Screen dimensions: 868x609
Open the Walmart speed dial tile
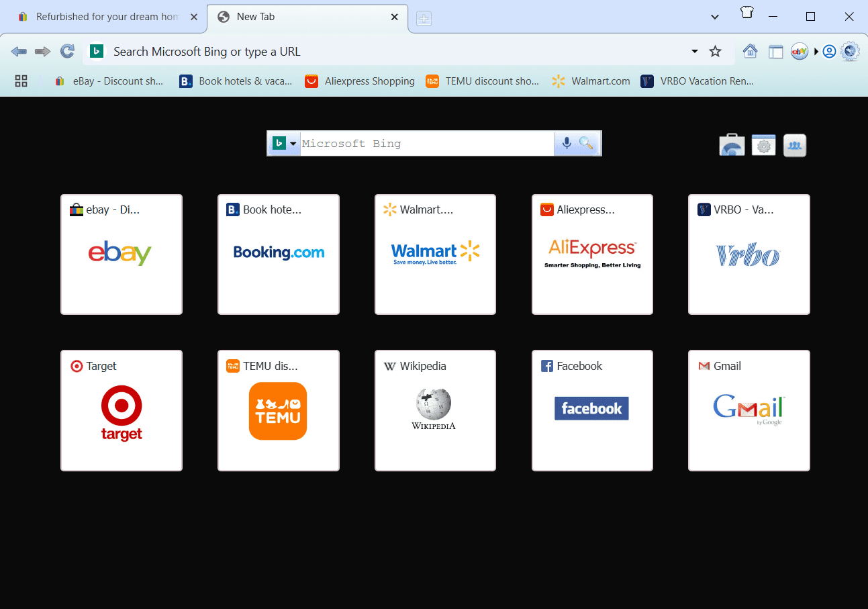(435, 254)
